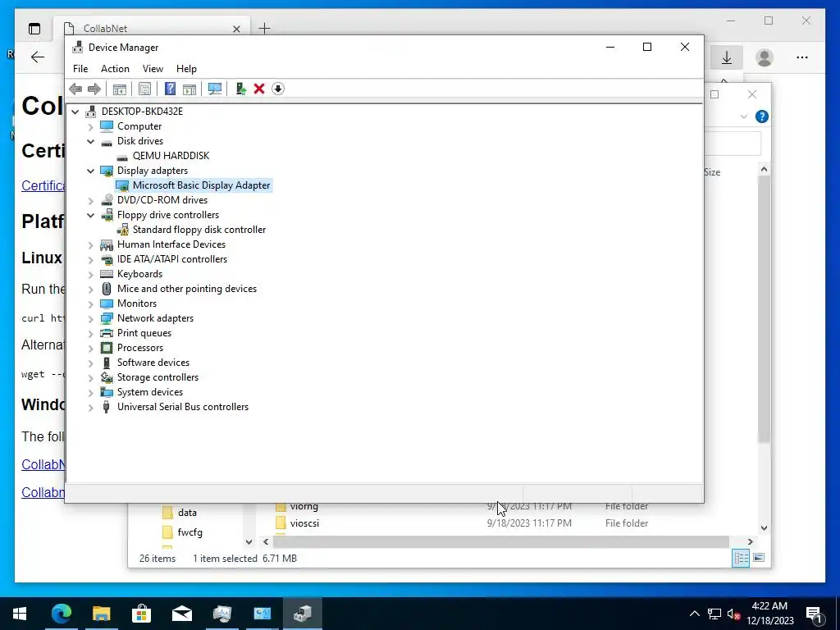The width and height of the screenshot is (840, 630).
Task: Select the vioscsi folder in File Explorer
Action: tap(304, 523)
